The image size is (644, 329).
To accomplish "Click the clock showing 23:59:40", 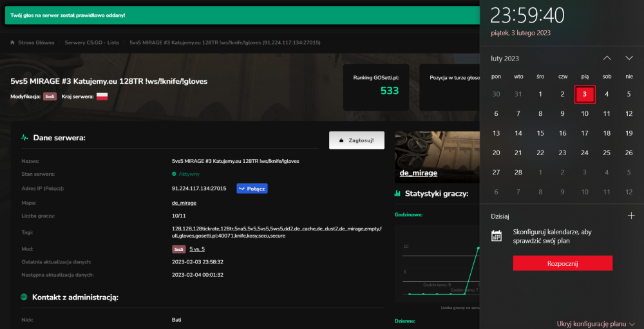I will pos(528,15).
